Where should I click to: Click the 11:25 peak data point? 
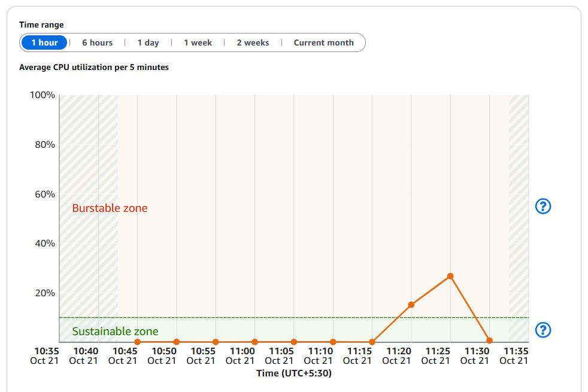coord(450,276)
